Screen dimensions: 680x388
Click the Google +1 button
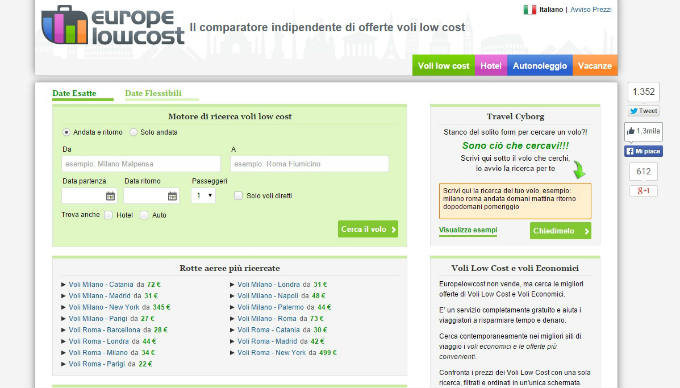tap(643, 191)
